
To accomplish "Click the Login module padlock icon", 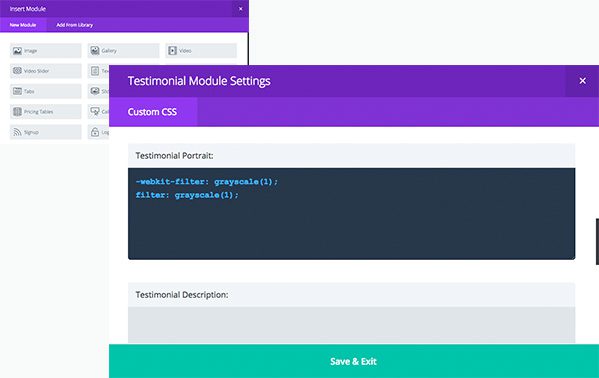I will point(95,132).
